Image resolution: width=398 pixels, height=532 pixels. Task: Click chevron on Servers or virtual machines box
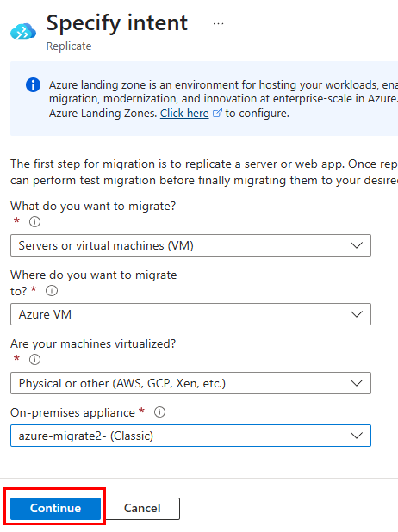point(357,245)
